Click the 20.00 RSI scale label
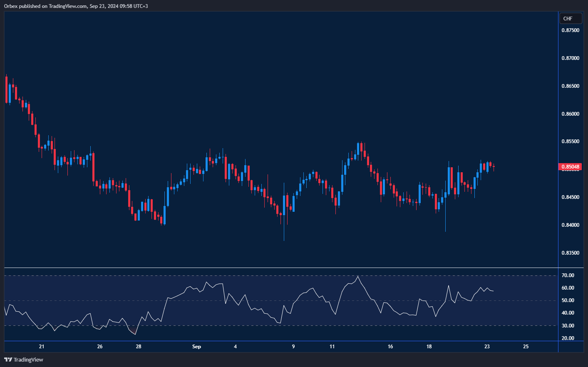588x367 pixels. coord(568,338)
